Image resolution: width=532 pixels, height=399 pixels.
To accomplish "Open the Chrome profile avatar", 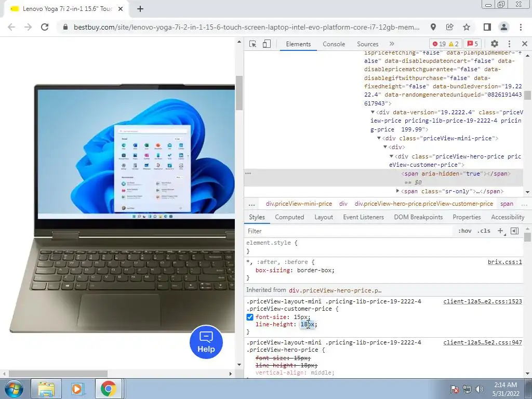I will click(x=504, y=27).
